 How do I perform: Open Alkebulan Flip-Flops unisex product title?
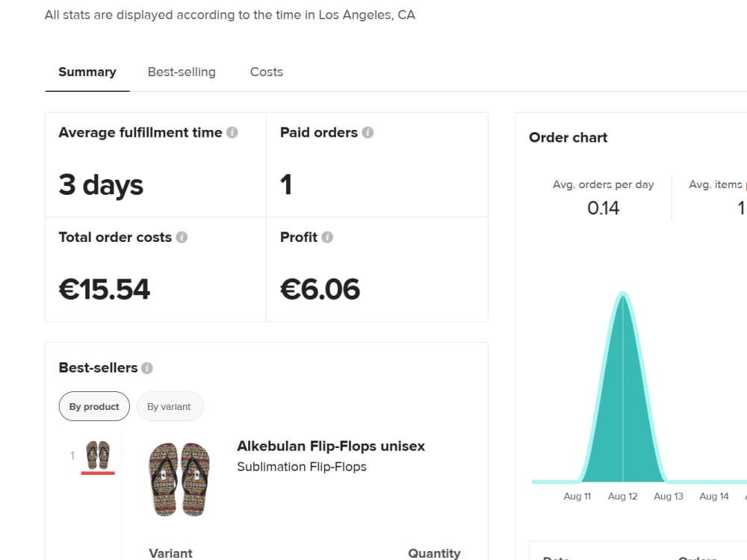coord(331,447)
